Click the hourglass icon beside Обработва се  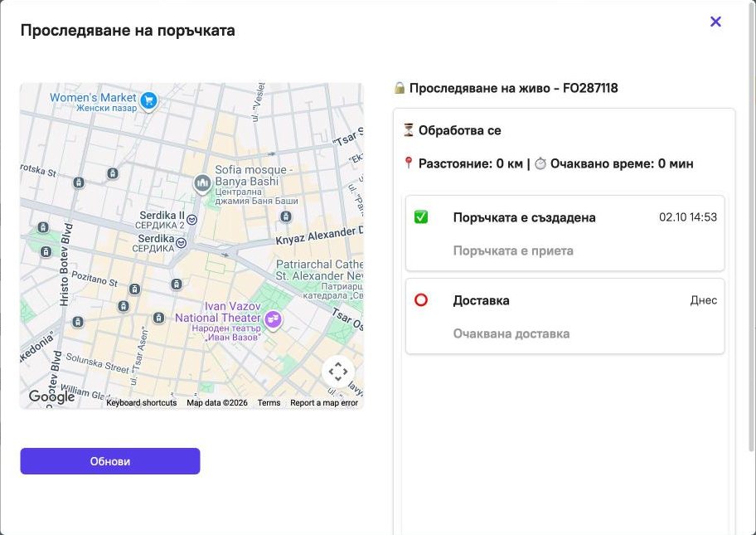pyautogui.click(x=409, y=129)
